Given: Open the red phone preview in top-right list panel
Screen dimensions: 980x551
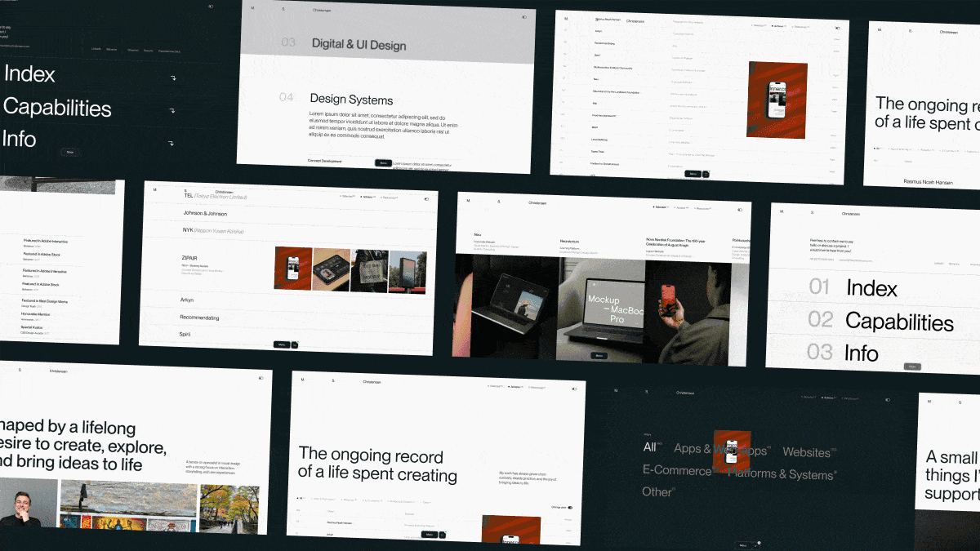Looking at the screenshot, I should tap(777, 100).
